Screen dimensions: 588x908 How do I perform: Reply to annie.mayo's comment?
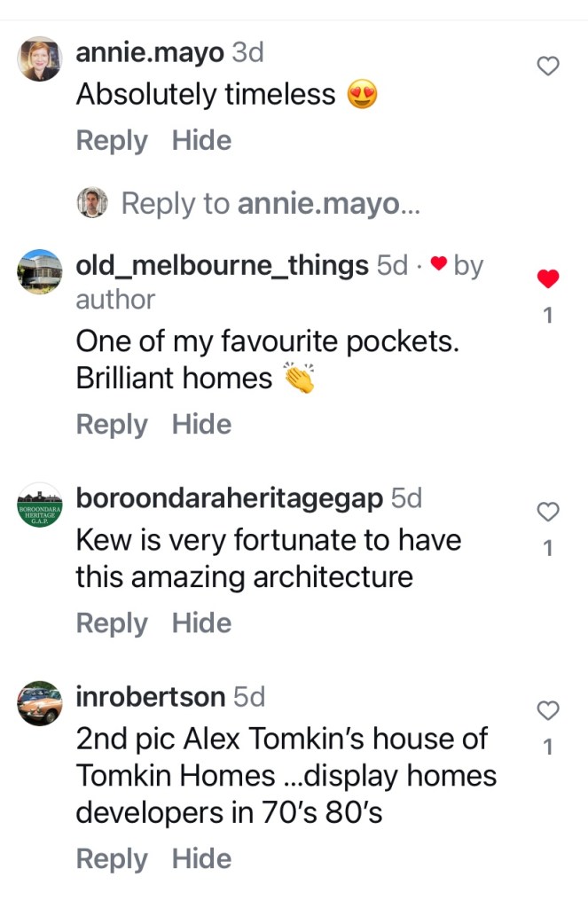pos(112,141)
